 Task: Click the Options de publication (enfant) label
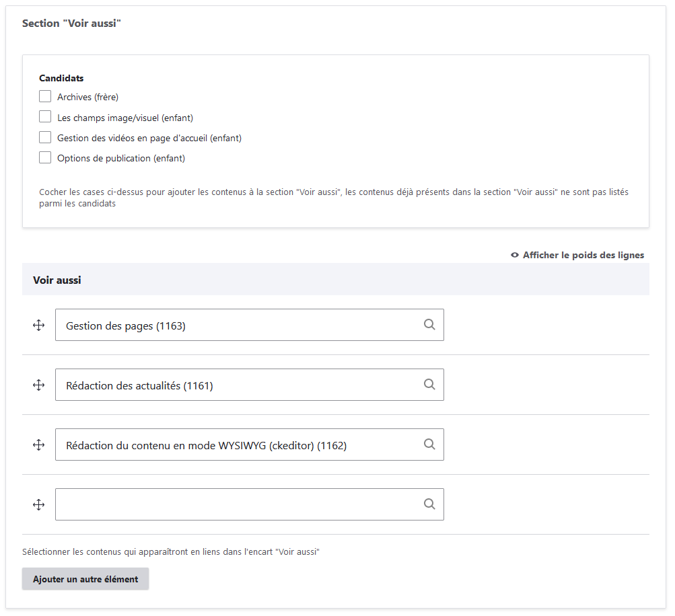click(121, 159)
